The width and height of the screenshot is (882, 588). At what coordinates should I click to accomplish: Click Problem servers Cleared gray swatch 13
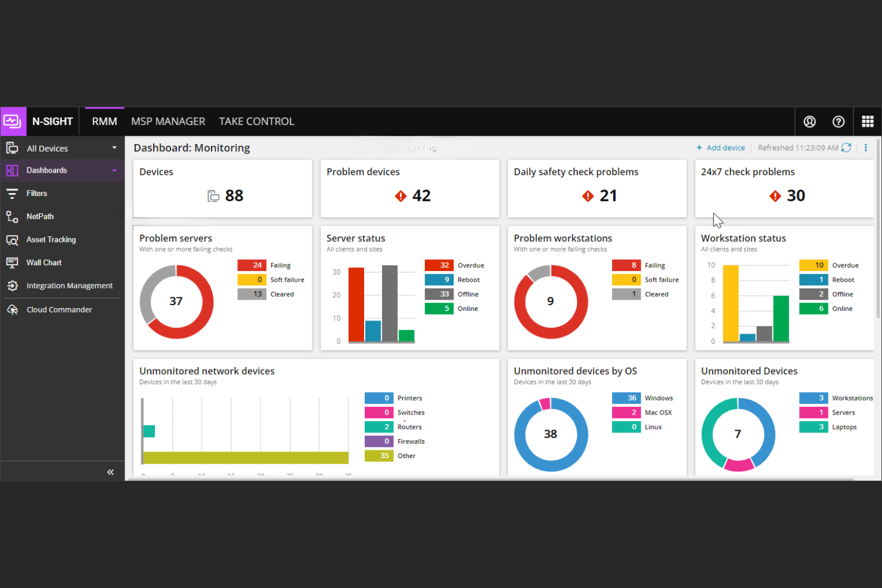click(x=252, y=294)
